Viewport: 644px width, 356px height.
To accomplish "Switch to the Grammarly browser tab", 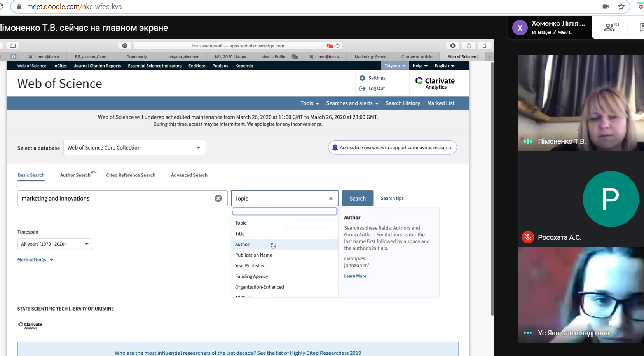I will [x=136, y=57].
